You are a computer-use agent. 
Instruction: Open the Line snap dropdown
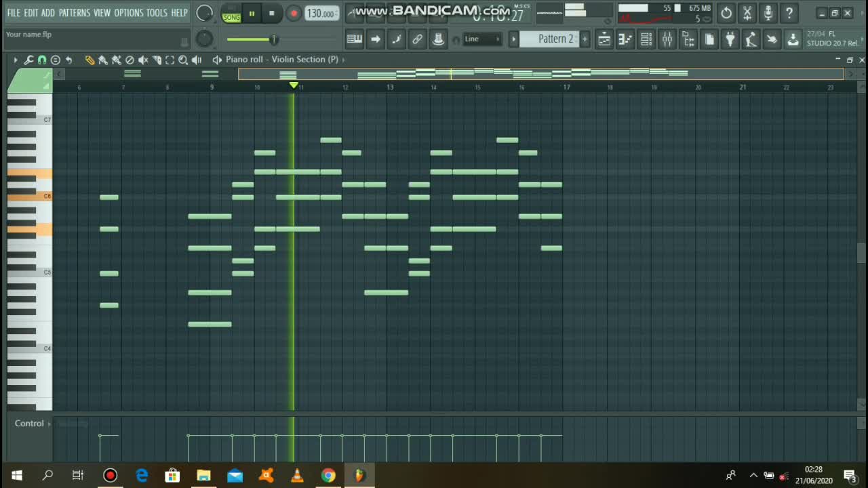tap(482, 39)
